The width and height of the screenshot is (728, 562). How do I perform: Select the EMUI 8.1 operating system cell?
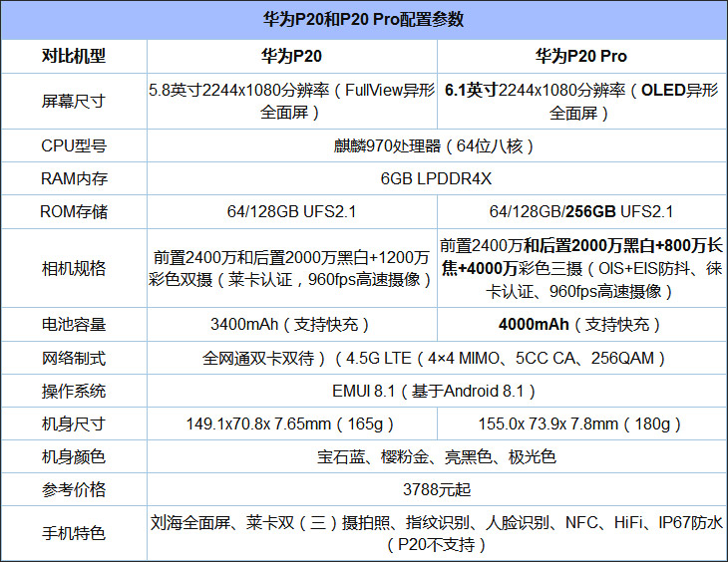[x=436, y=391]
